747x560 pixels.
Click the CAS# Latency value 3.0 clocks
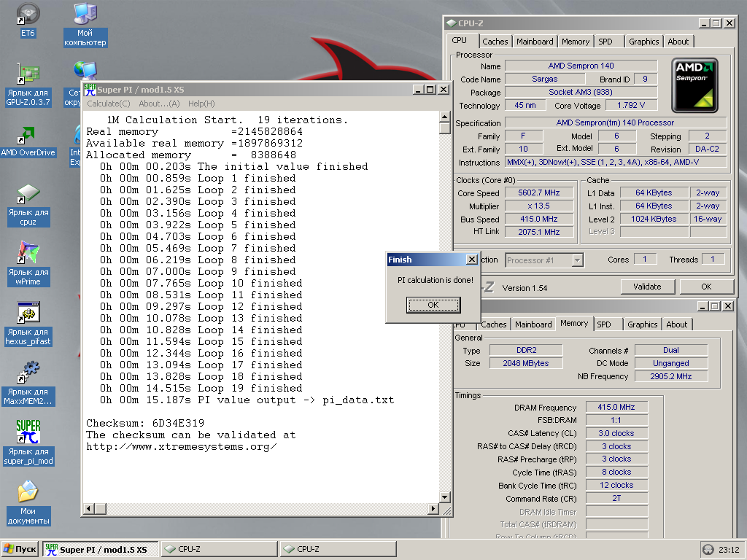(x=616, y=433)
